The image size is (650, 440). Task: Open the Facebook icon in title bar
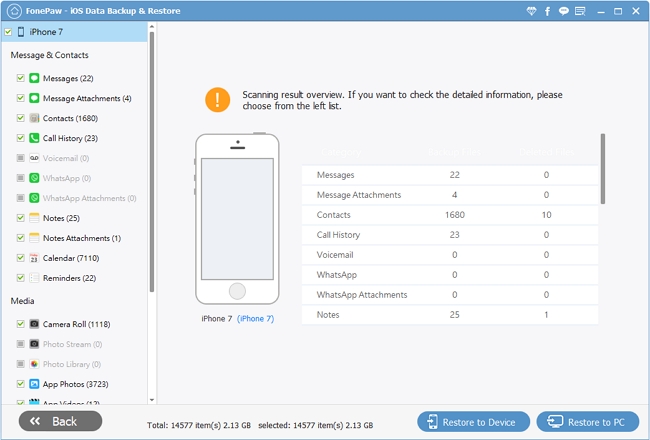coord(547,11)
